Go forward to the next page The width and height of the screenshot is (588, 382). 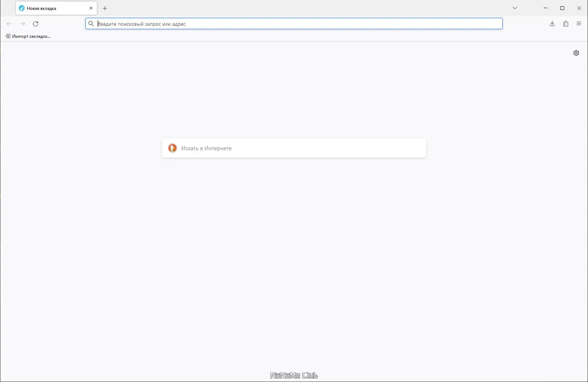tap(22, 24)
